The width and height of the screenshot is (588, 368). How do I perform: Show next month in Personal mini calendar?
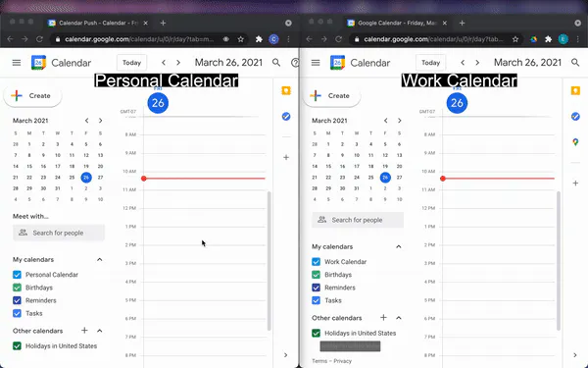[101, 121]
